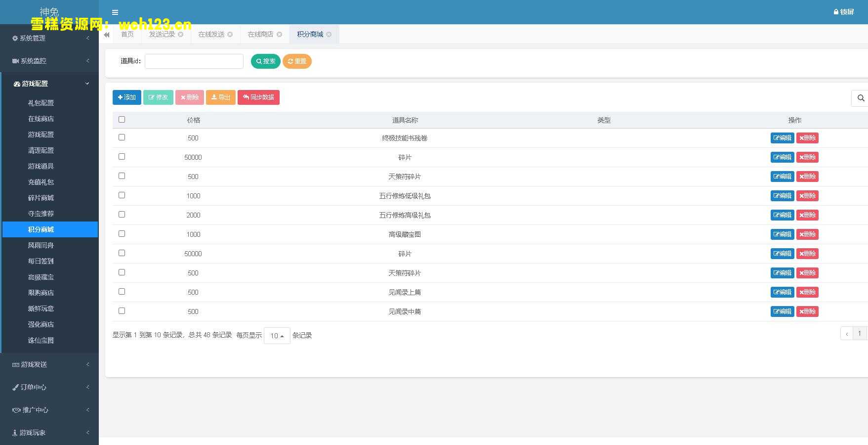Expand the 订单中心 sidebar section
868x445 pixels.
click(49, 387)
